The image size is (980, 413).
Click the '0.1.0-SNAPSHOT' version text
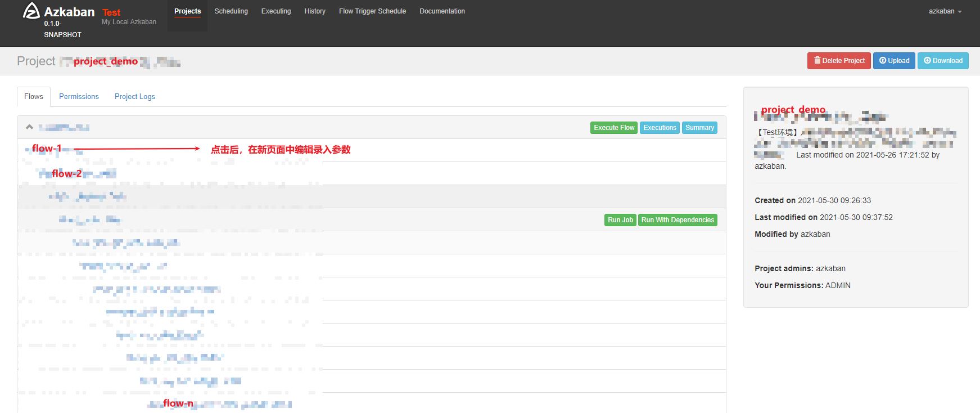pos(62,29)
